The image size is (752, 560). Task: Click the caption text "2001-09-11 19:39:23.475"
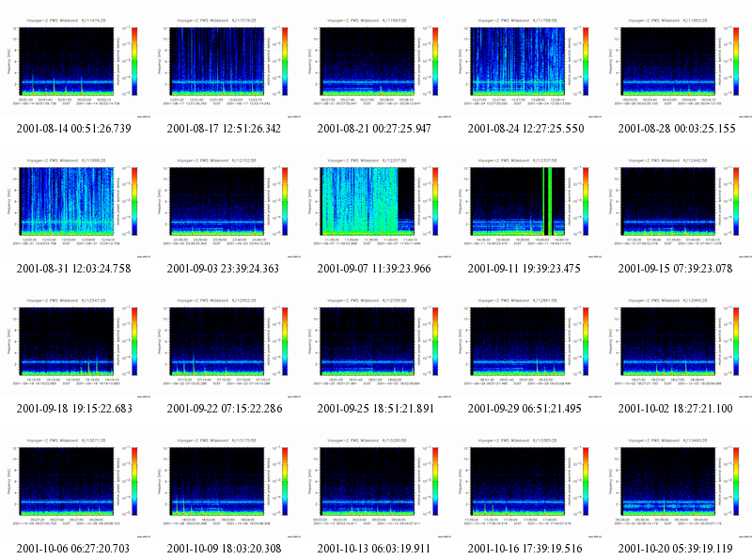tap(525, 269)
